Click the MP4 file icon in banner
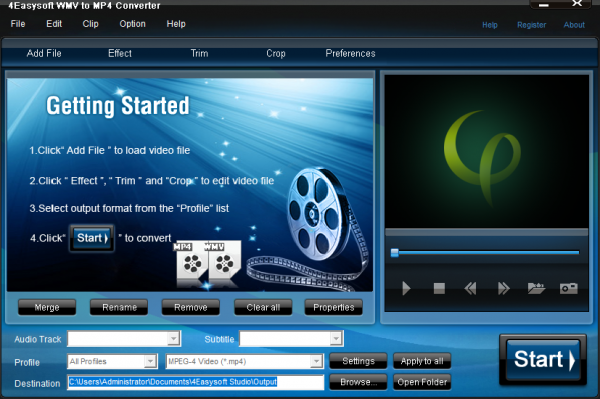 tap(191, 263)
